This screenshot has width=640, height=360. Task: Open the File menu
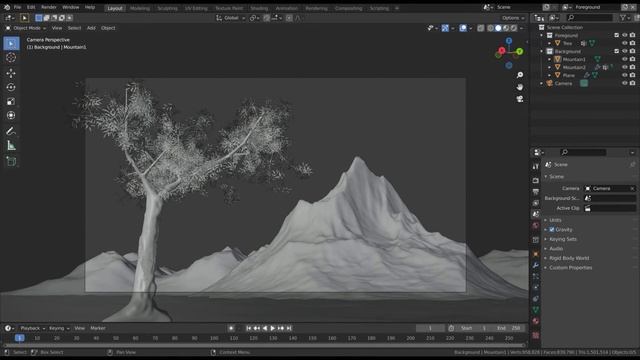(x=17, y=7)
